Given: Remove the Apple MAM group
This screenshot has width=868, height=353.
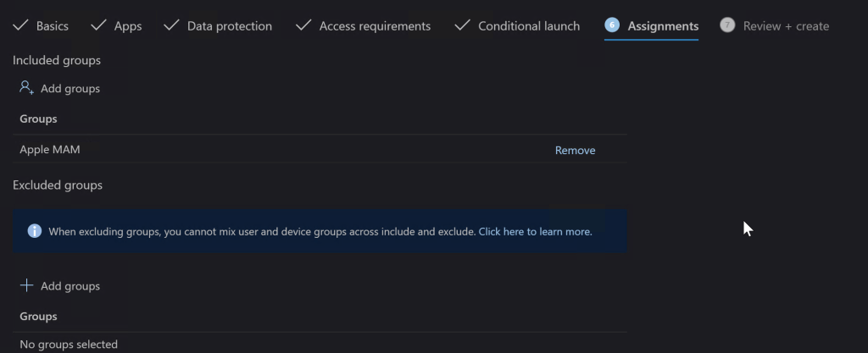Looking at the screenshot, I should [x=575, y=150].
